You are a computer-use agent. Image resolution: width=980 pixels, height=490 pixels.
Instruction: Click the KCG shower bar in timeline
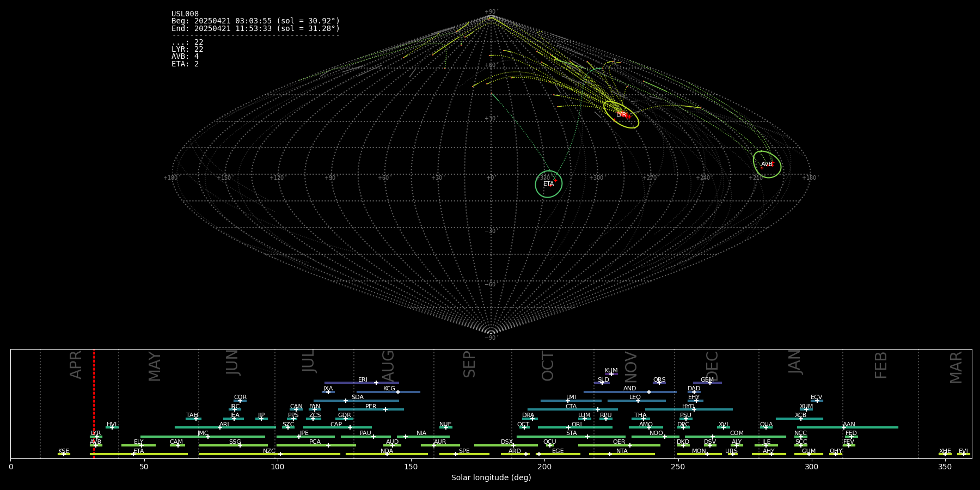(388, 392)
